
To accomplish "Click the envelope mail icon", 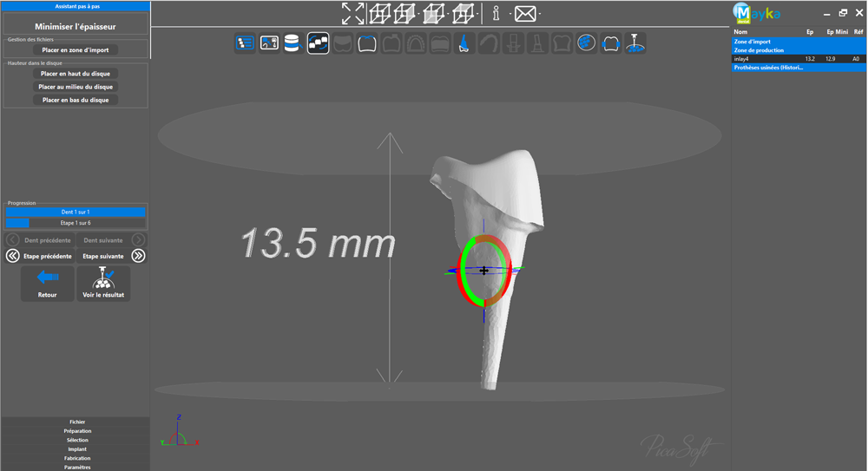I will (525, 14).
